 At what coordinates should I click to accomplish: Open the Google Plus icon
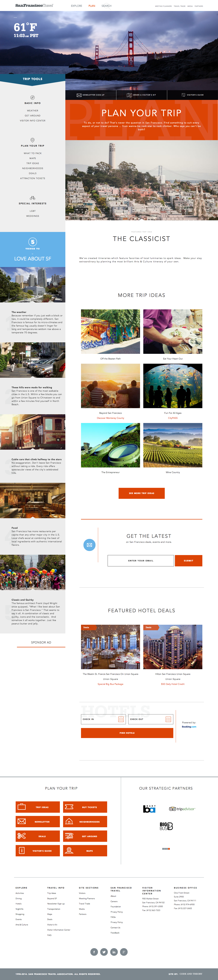[124, 952]
